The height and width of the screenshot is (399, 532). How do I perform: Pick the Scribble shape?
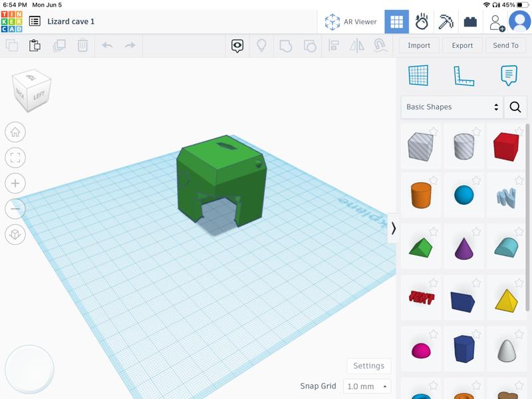coord(506,198)
